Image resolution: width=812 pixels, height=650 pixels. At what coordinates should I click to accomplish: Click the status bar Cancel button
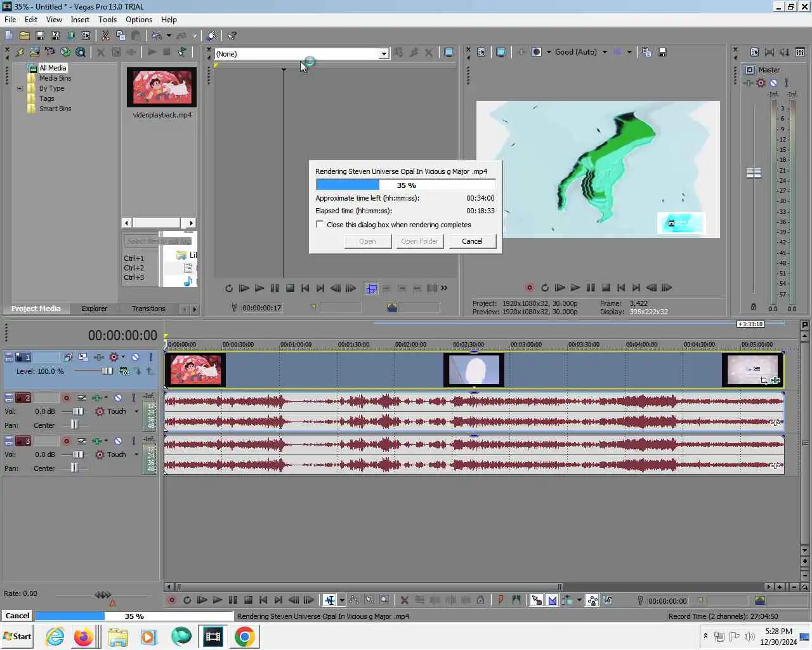(x=17, y=616)
